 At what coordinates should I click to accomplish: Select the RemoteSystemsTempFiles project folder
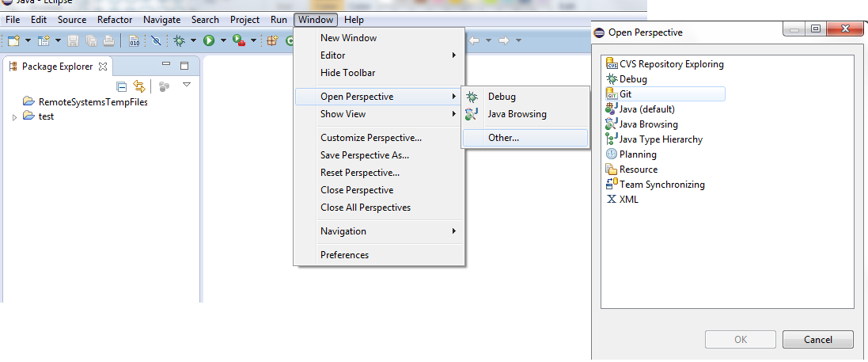click(93, 102)
